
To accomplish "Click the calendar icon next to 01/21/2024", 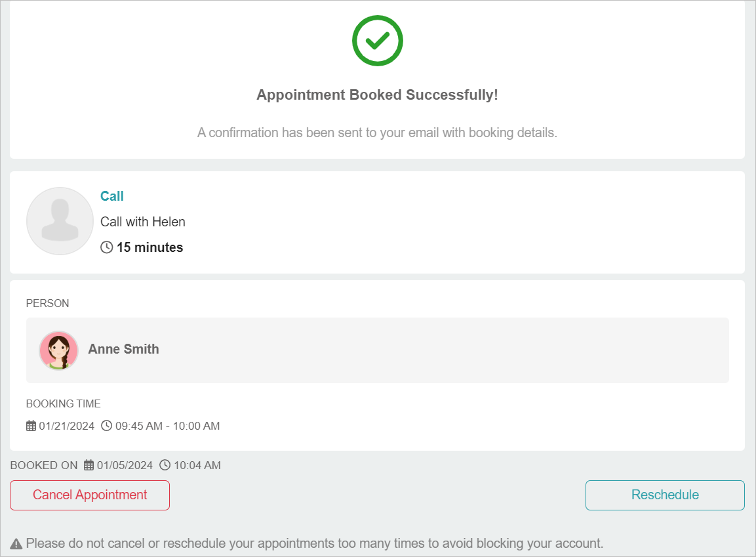I will coord(31,426).
